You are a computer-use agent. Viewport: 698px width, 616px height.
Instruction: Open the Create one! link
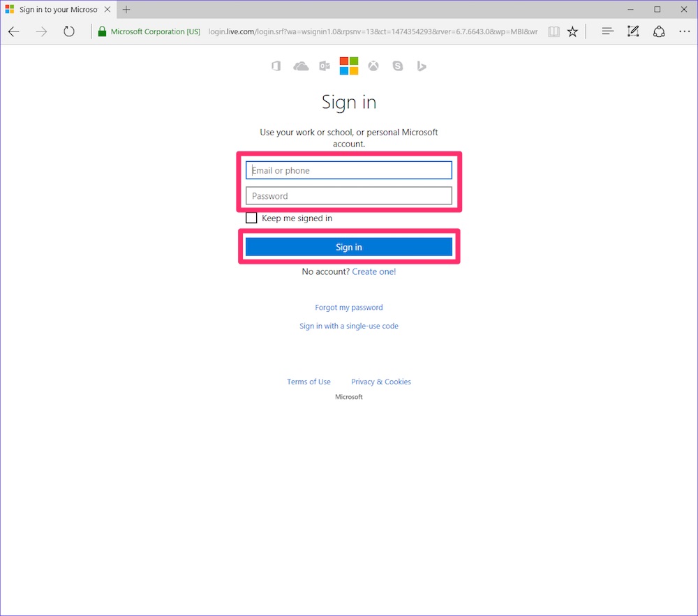coord(374,271)
